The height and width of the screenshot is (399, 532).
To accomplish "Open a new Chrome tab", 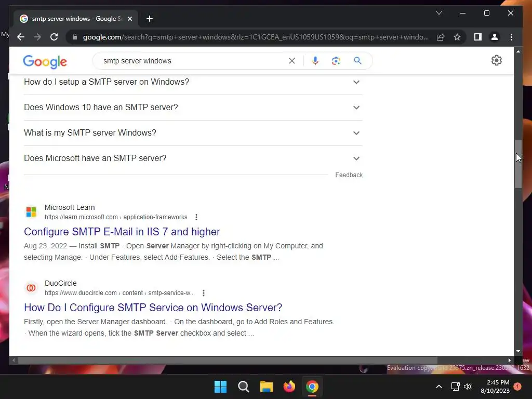I will click(x=150, y=19).
